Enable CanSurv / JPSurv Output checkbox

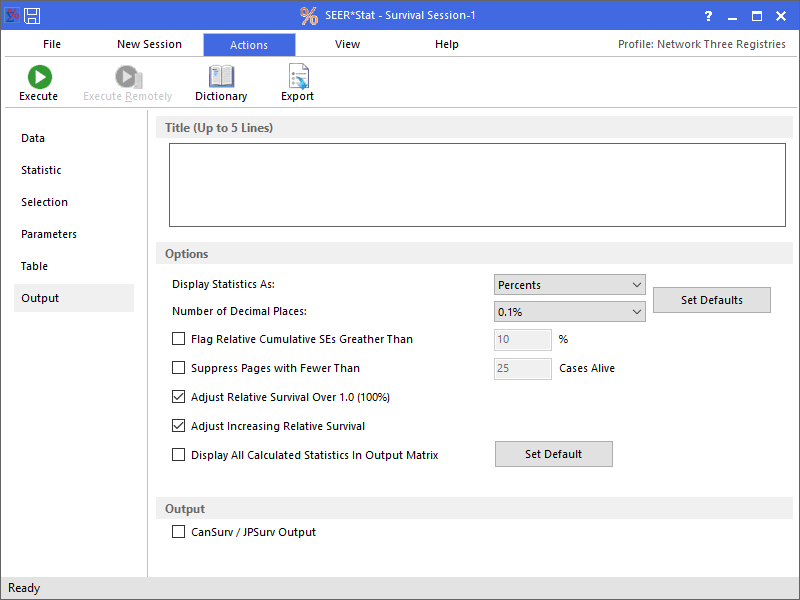pyautogui.click(x=179, y=532)
